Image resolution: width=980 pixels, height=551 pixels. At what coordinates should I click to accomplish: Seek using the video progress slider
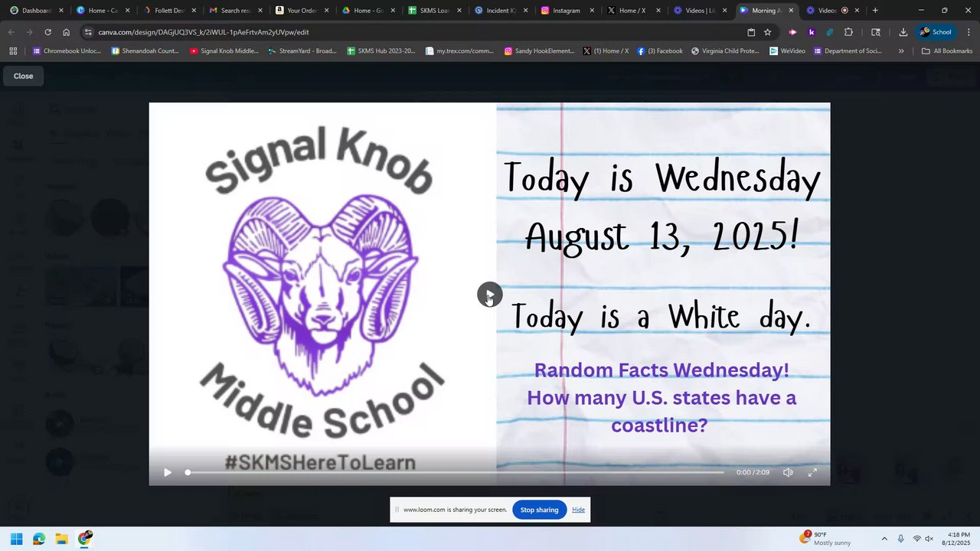pos(455,472)
